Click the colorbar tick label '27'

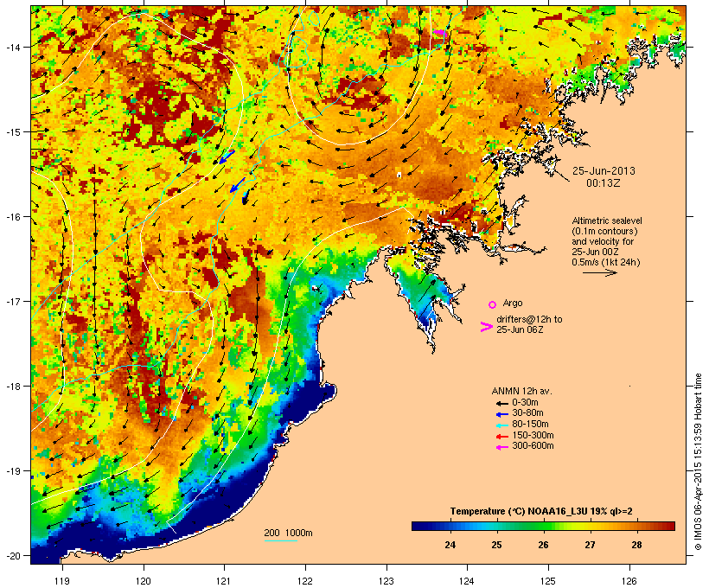590,545
